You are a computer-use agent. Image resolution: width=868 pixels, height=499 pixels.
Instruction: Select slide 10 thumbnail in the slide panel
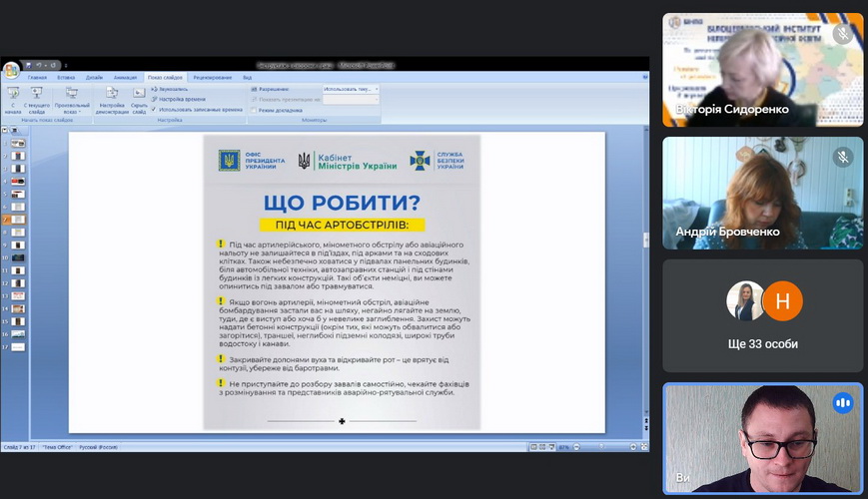18,256
